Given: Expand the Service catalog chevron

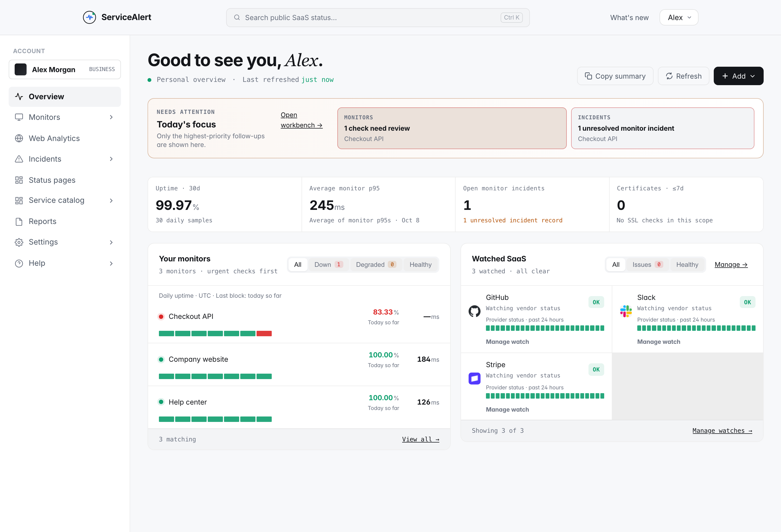Looking at the screenshot, I should tap(111, 201).
